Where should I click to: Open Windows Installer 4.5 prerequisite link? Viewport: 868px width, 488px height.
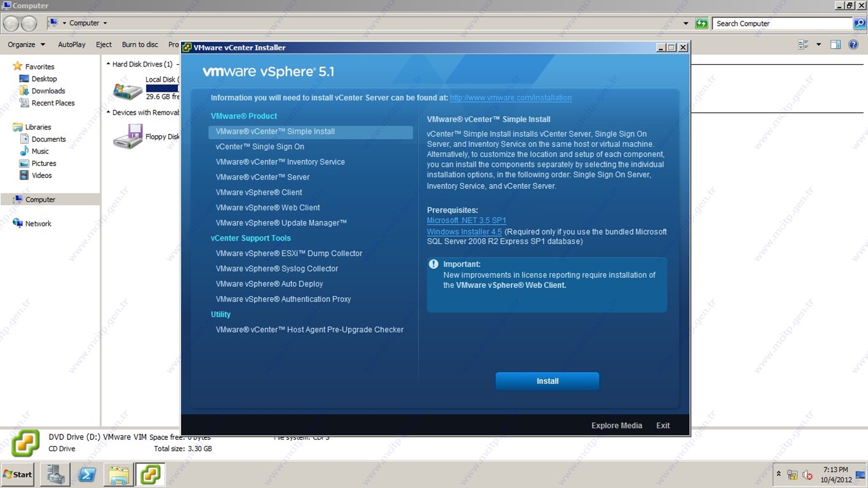(x=464, y=232)
